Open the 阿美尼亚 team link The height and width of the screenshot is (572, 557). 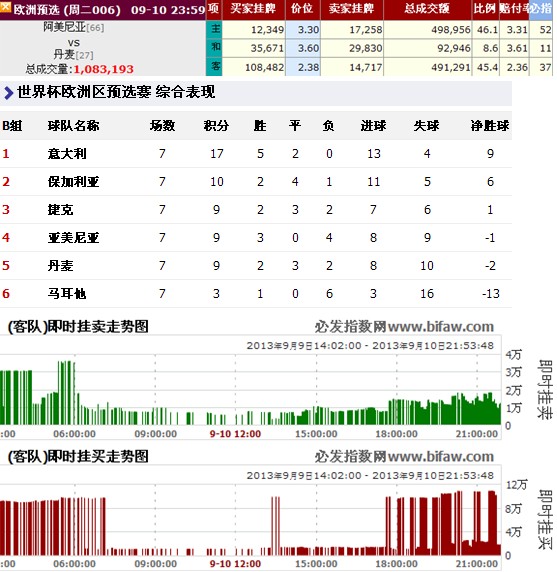(x=65, y=27)
